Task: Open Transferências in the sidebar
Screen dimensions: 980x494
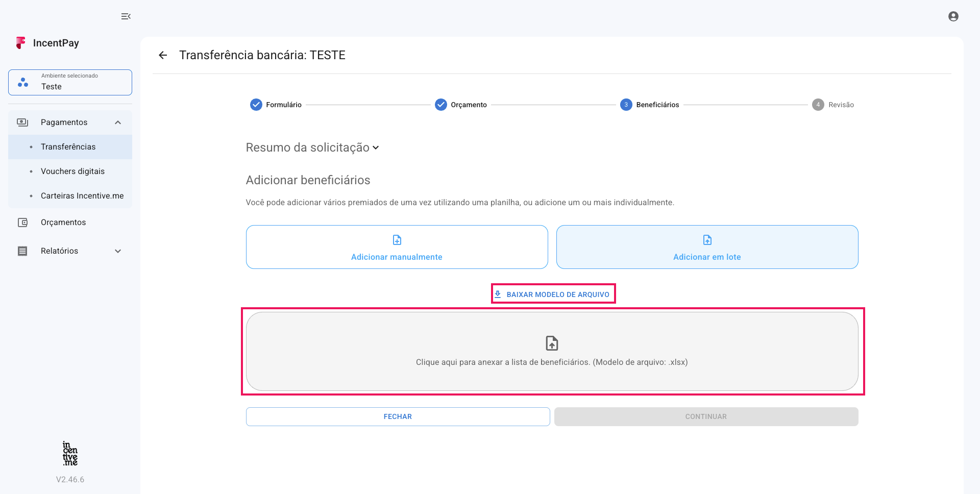Action: pyautogui.click(x=70, y=147)
